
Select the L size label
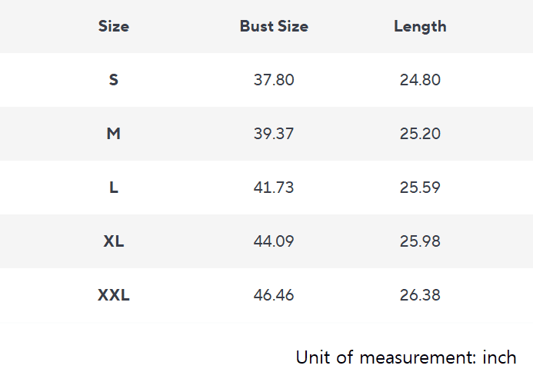[114, 188]
